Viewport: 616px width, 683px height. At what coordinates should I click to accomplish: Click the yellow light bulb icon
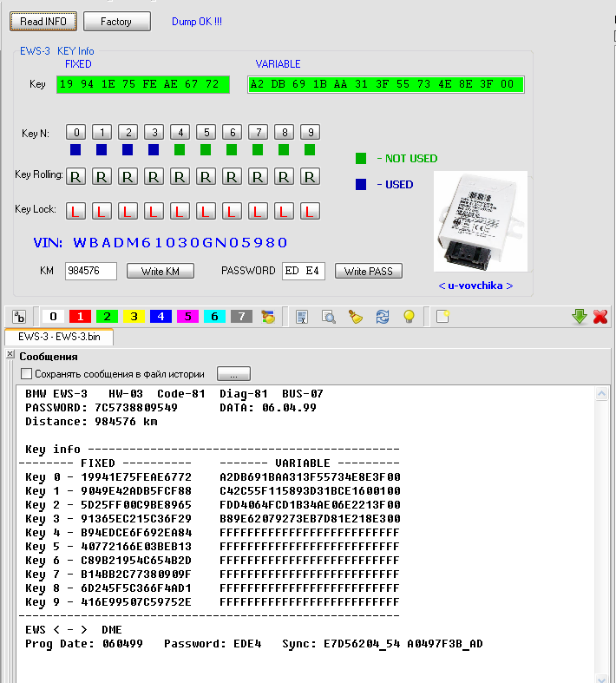(409, 317)
